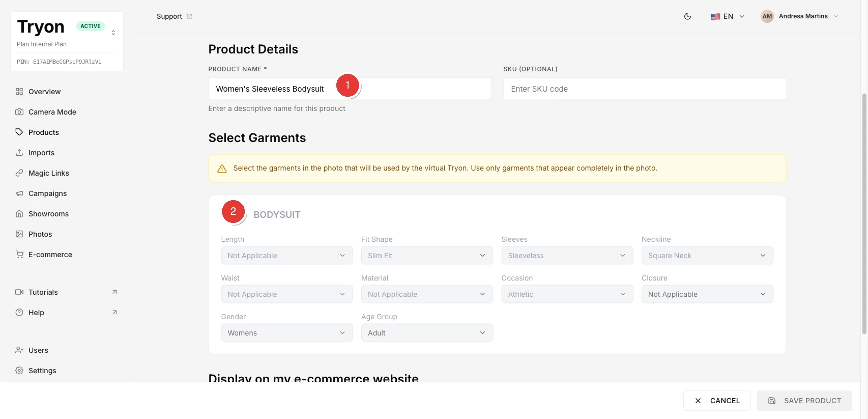Click the Campaigns megaphone icon
This screenshot has width=868, height=419.
(19, 193)
